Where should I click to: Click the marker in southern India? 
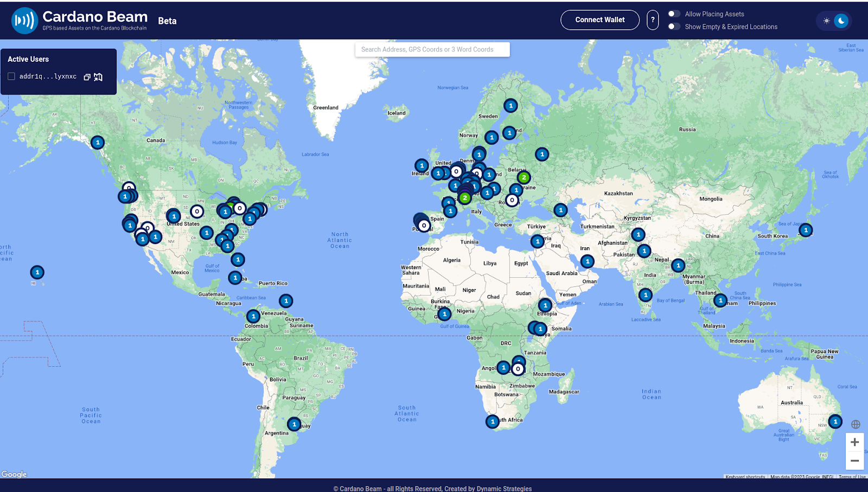tap(645, 295)
